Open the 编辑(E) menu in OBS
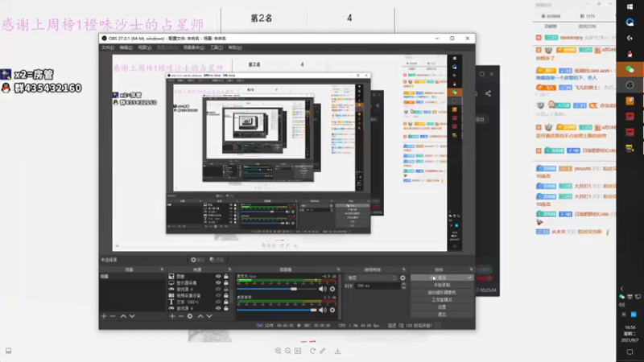Image resolution: width=644 pixels, height=362 pixels. tap(126, 47)
